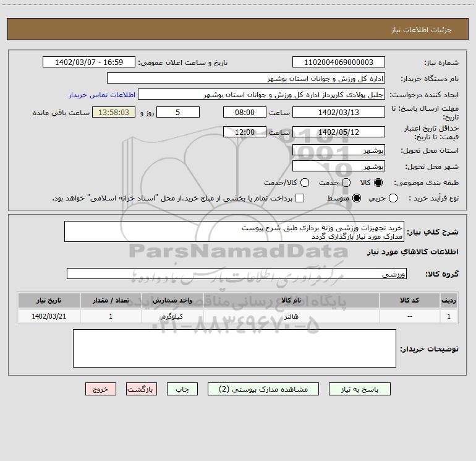Toggle the اسناد خزانه اسلامی payment checkbox

coord(300,199)
